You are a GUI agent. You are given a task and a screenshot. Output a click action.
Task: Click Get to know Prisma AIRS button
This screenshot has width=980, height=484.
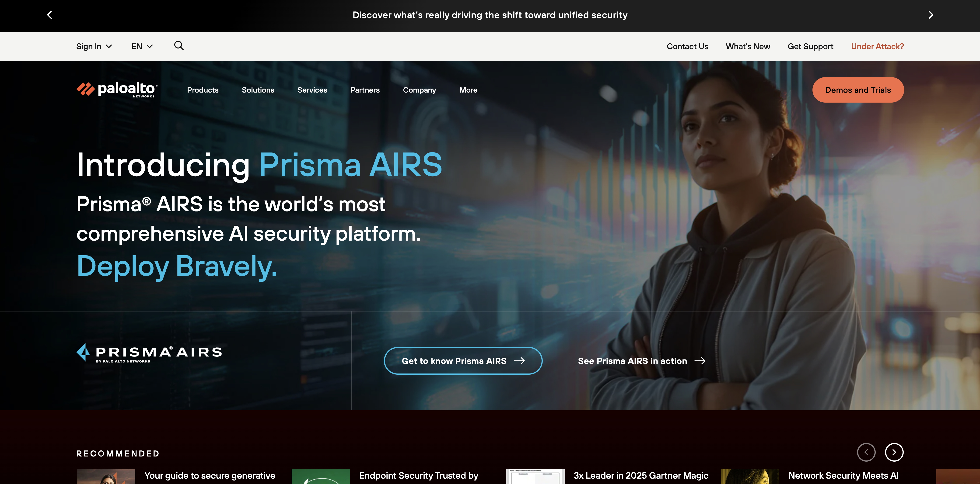pyautogui.click(x=463, y=361)
